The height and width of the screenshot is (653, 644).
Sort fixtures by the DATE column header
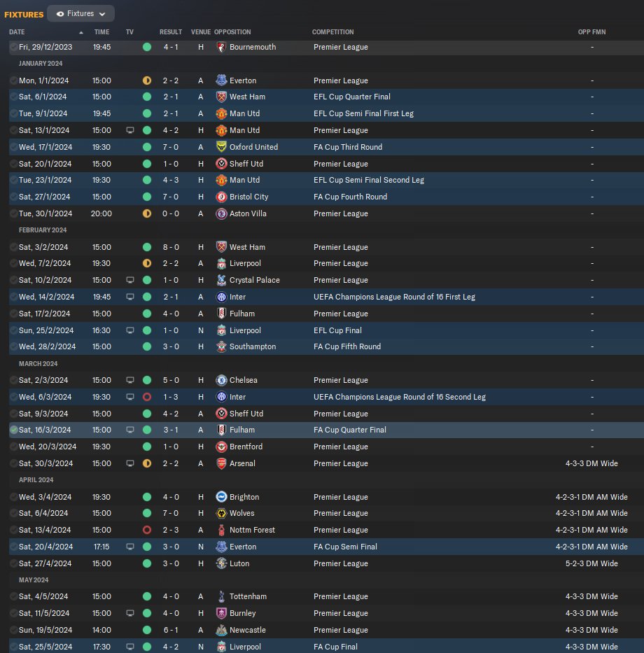(x=17, y=32)
